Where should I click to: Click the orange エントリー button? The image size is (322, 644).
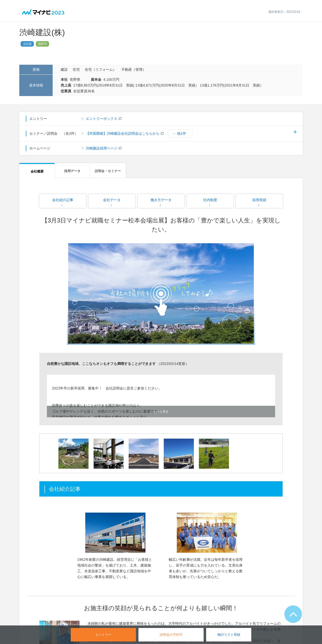(103, 634)
